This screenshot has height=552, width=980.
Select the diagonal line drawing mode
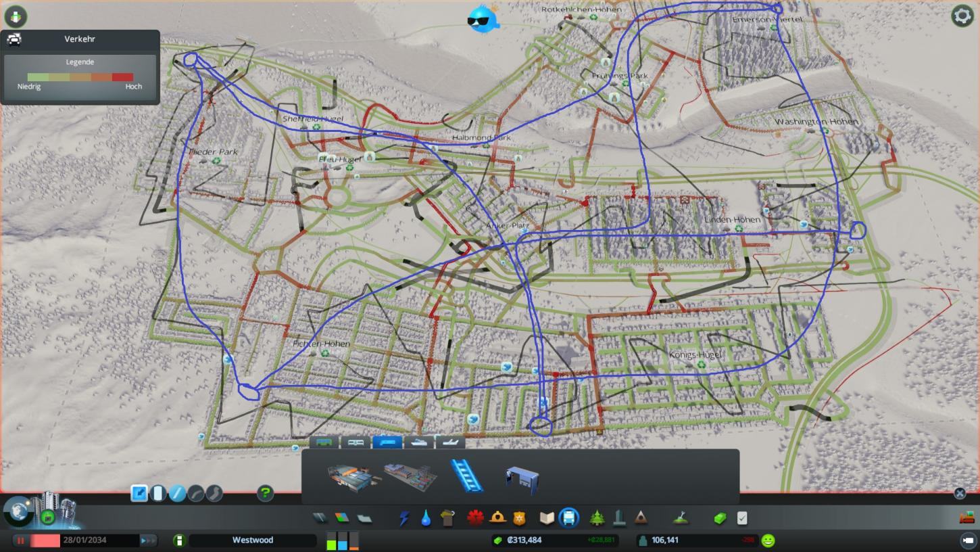point(177,493)
